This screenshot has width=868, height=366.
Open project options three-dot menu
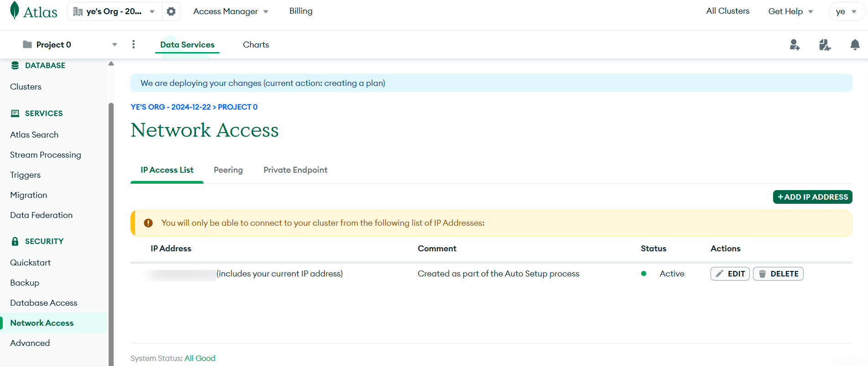[x=133, y=44]
